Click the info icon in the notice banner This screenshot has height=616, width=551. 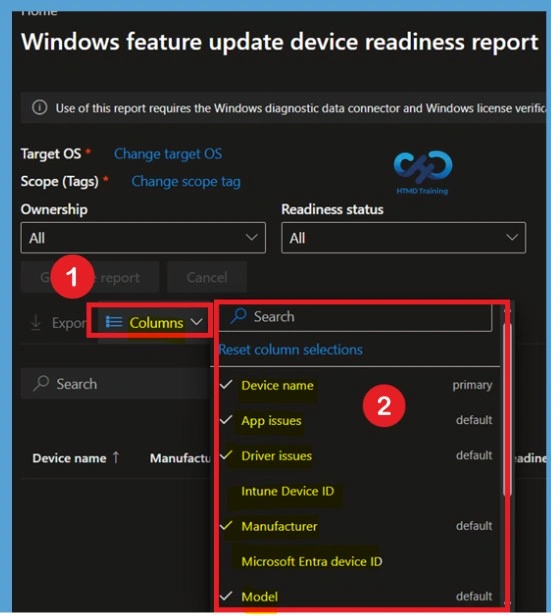(x=40, y=107)
